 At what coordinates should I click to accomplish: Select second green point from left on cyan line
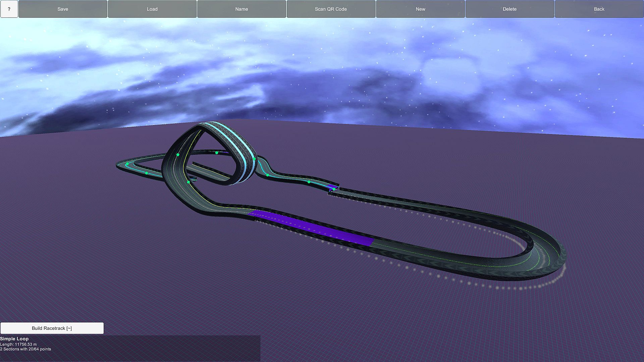pos(147,173)
